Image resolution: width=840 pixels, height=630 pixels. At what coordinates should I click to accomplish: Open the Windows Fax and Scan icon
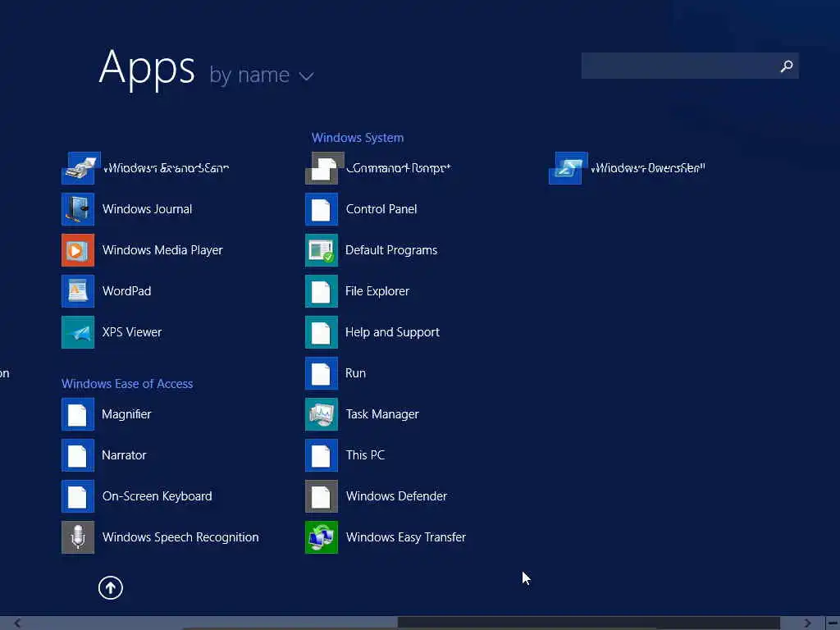(x=80, y=168)
